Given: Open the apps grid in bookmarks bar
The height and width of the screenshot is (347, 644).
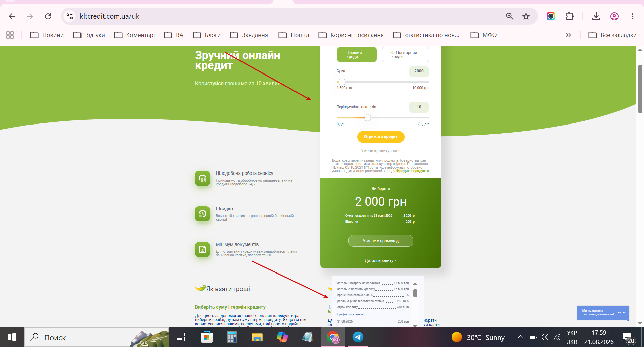Looking at the screenshot, I should 10,35.
